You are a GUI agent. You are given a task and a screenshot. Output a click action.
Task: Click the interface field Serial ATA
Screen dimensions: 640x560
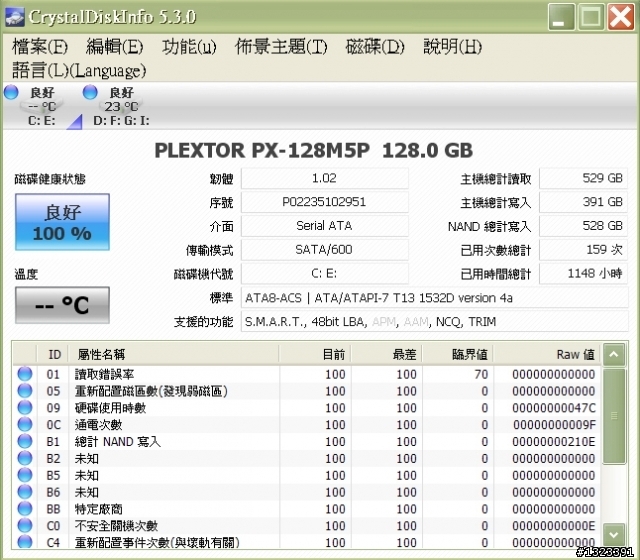(324, 226)
